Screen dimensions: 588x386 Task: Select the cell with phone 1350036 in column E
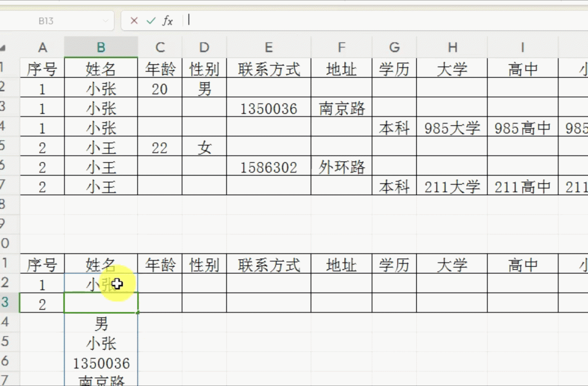click(269, 108)
